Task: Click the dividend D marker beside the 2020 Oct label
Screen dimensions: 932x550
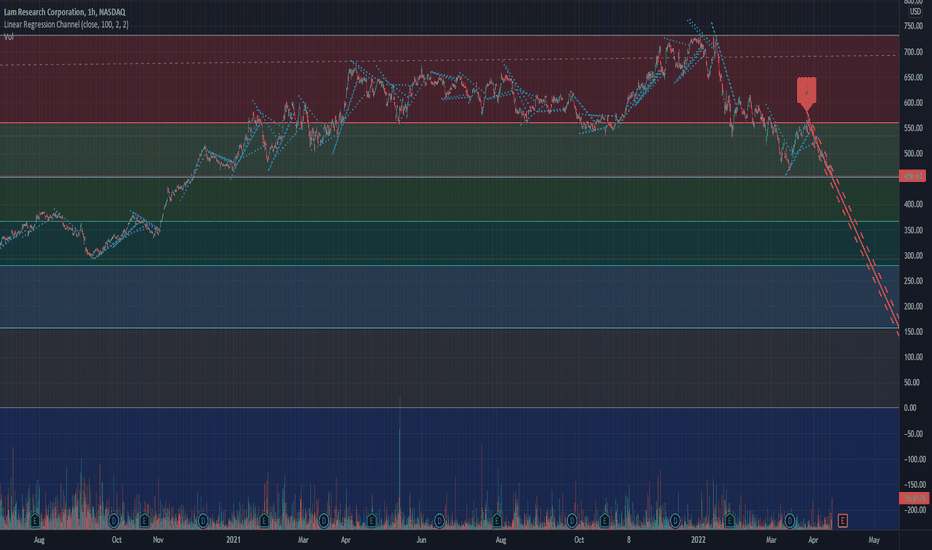Action: [114, 521]
